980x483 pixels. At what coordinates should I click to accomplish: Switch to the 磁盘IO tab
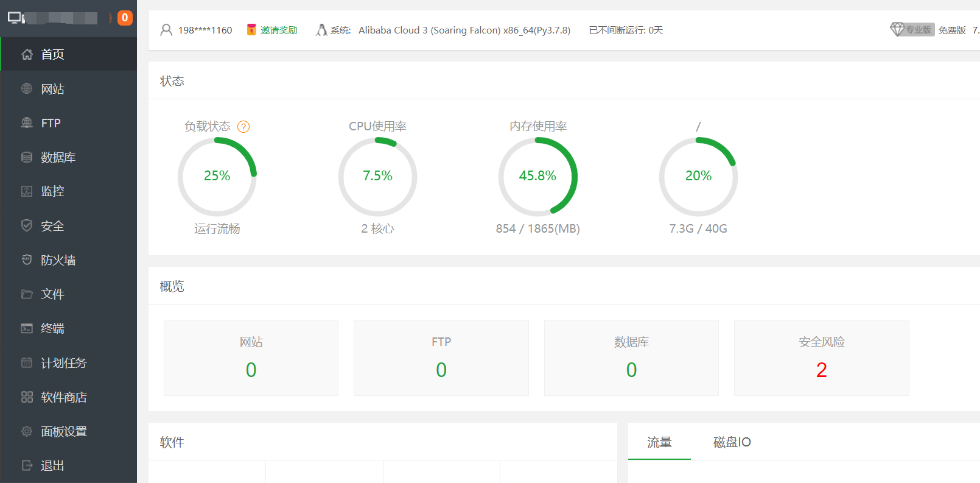point(732,442)
